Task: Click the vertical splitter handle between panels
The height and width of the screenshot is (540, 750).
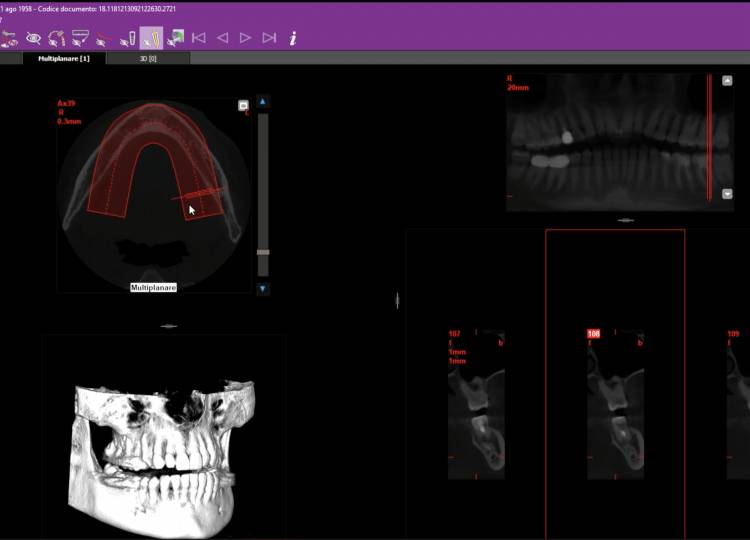Action: click(x=397, y=300)
